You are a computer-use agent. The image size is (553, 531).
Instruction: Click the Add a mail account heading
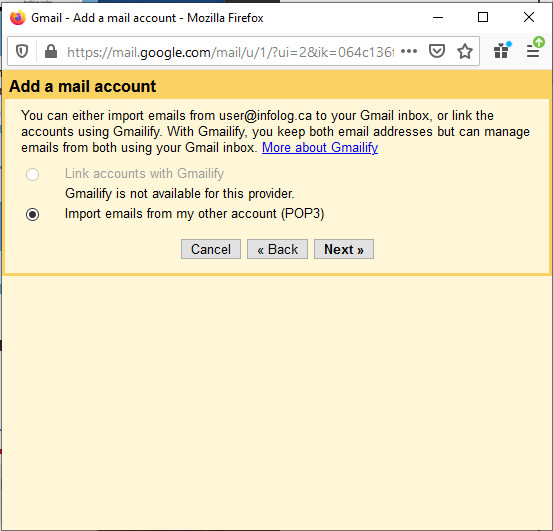(83, 86)
